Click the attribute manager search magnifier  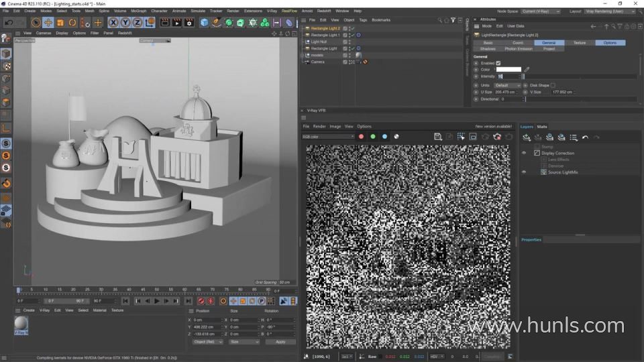pos(613,26)
